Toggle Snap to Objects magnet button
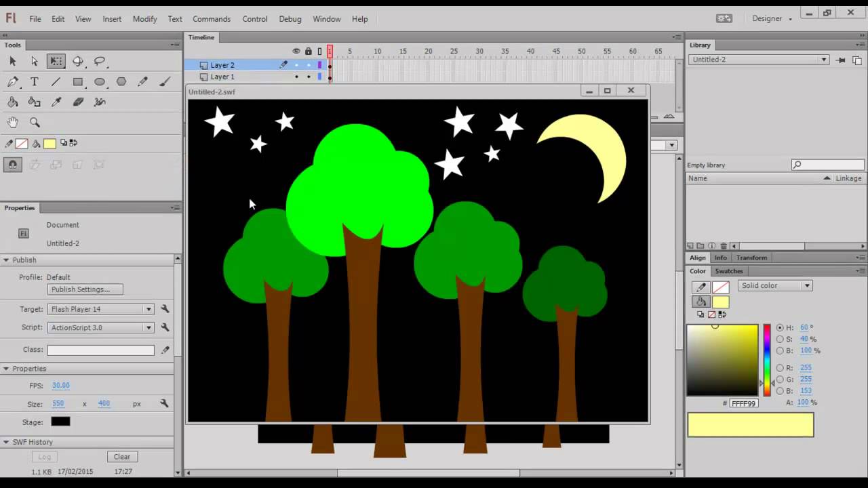The width and height of the screenshot is (868, 488). click(13, 165)
